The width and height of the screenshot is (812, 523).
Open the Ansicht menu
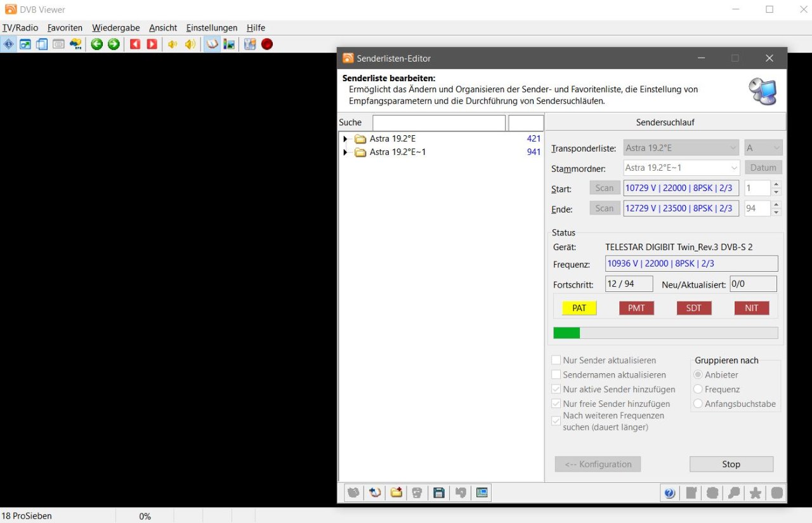coord(163,28)
